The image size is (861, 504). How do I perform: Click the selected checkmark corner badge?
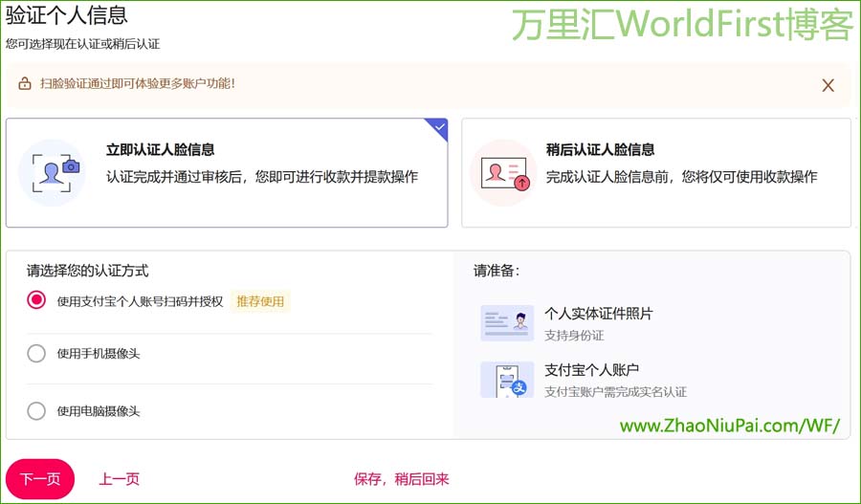click(437, 128)
